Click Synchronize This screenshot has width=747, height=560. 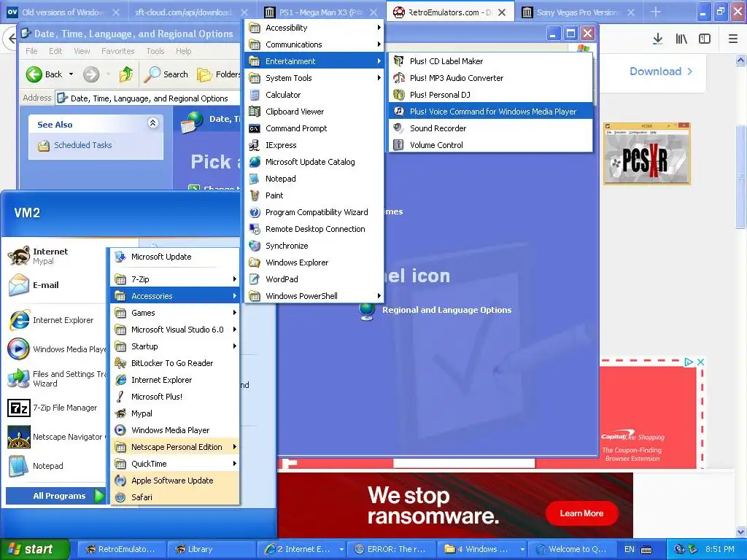pyautogui.click(x=314, y=246)
